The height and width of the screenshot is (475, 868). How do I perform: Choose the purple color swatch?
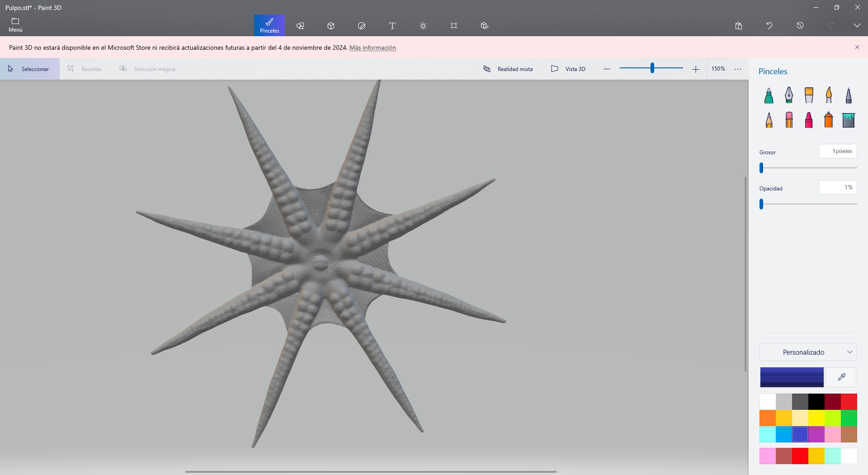point(816,434)
